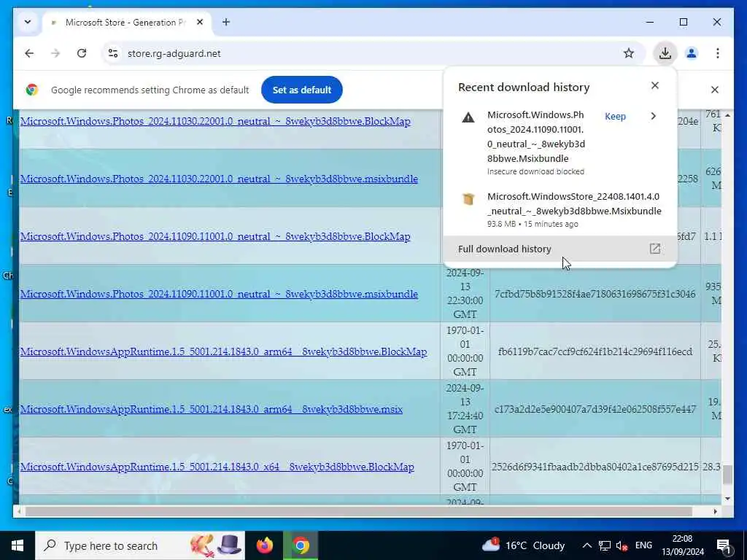The height and width of the screenshot is (560, 747).
Task: Click the insecure download warning triangle icon
Action: [x=468, y=117]
